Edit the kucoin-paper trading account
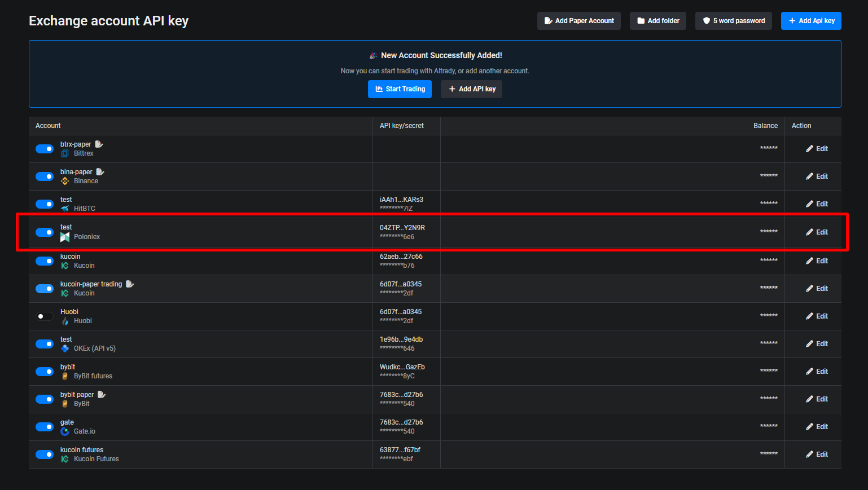Screen dimensions: 868x490 click(817, 289)
